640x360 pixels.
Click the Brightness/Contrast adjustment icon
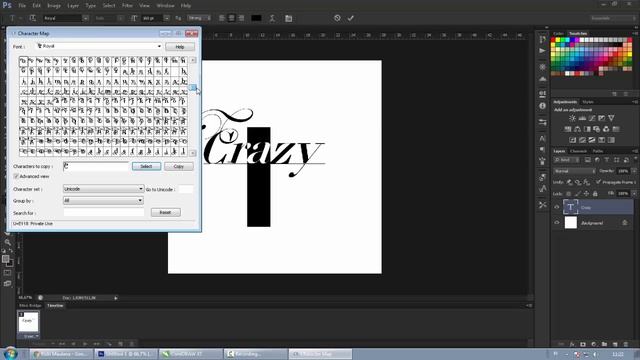pos(572,118)
